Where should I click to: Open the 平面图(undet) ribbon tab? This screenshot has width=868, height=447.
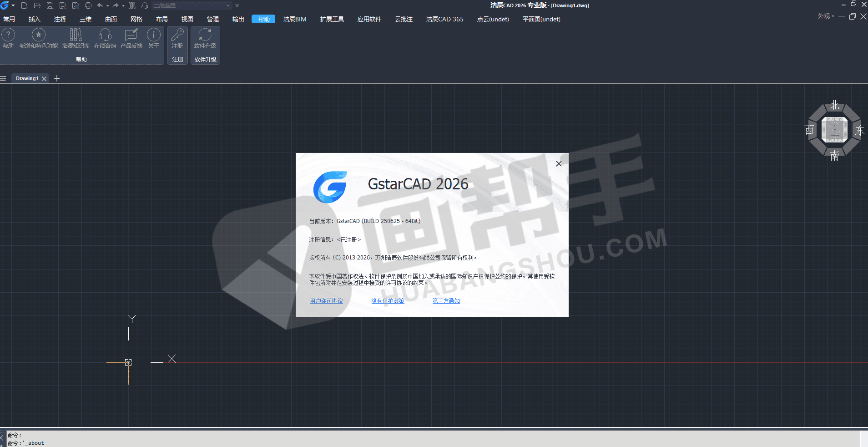click(x=541, y=19)
